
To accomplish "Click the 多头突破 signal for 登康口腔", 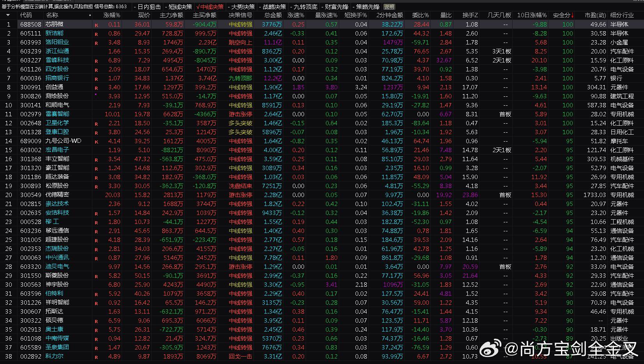I will click(240, 132).
